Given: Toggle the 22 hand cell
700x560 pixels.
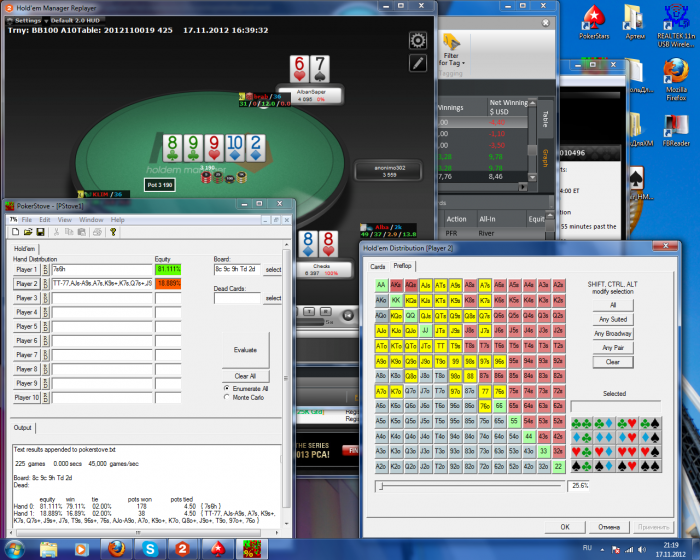Looking at the screenshot, I should [x=558, y=466].
